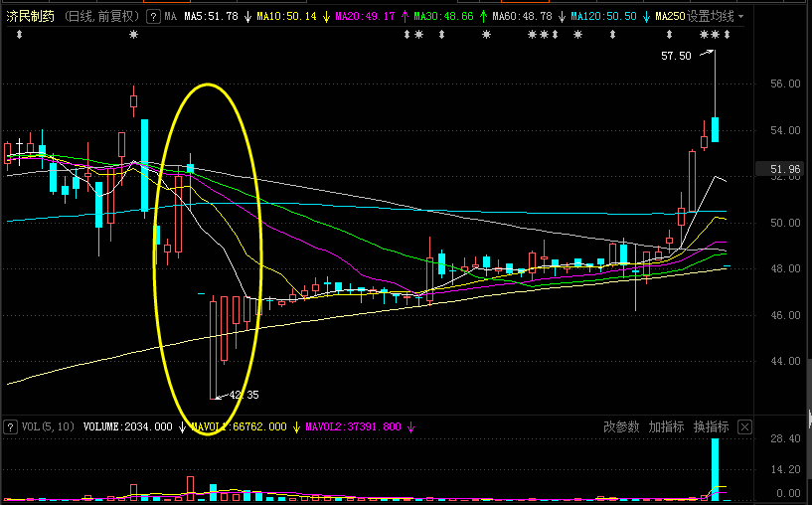Click the rightmost info marker in the top marker row
Screen dimensions: 812x505
728,36
